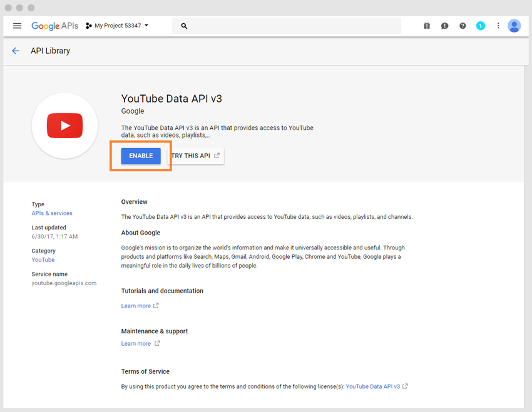Viewport: 532px width, 412px height.
Task: Open the user account avatar
Action: (x=514, y=26)
